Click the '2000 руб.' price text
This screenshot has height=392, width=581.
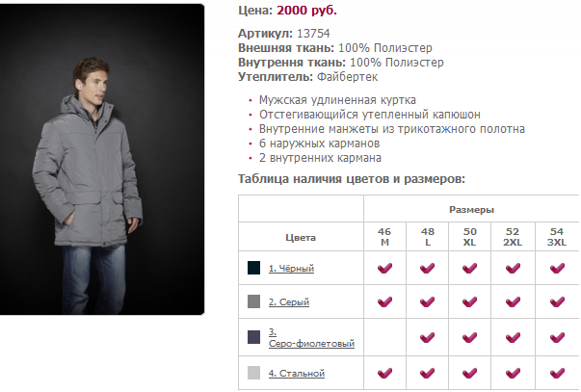coord(308,11)
